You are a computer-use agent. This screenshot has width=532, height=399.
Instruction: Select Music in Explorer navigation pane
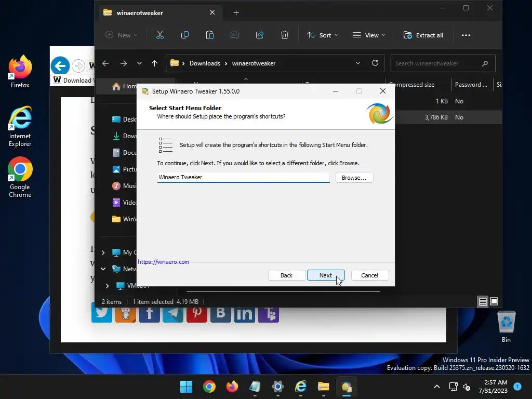coord(124,186)
